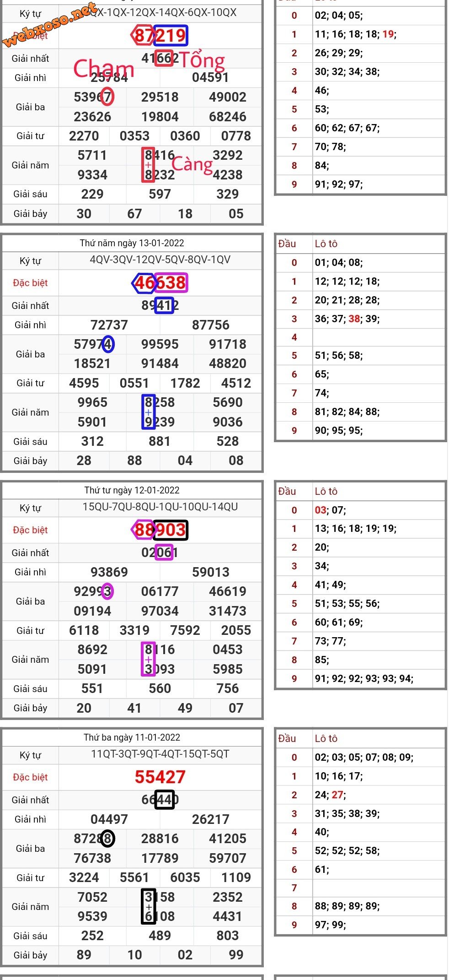Image resolution: width=449 pixels, height=980 pixels.
Task: Select the third prize number 06177
Action: click(160, 591)
